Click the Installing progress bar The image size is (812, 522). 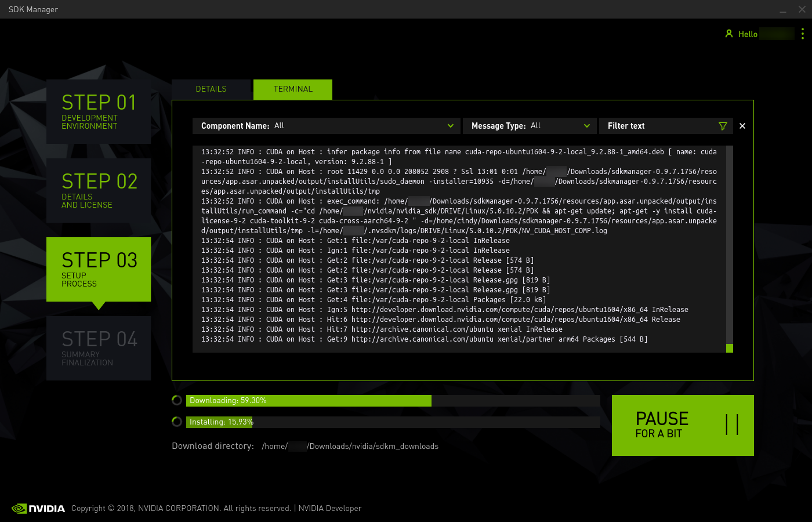coord(393,422)
